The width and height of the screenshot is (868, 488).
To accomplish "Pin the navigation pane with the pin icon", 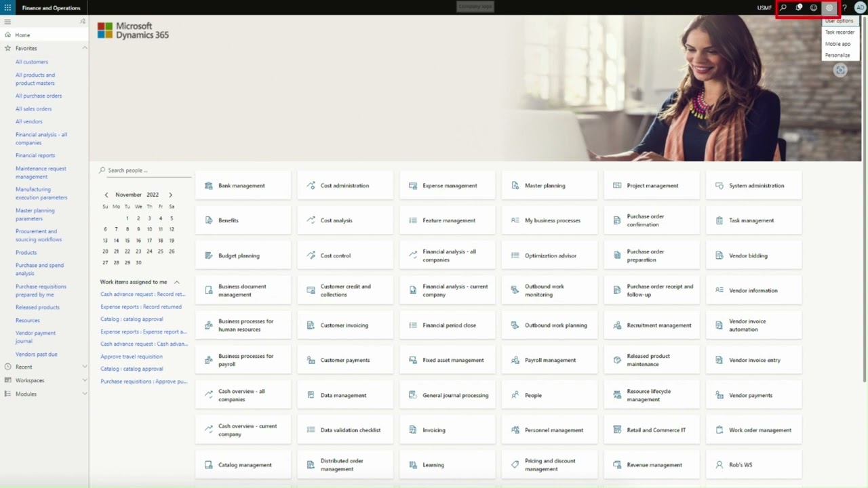I will pyautogui.click(x=83, y=22).
